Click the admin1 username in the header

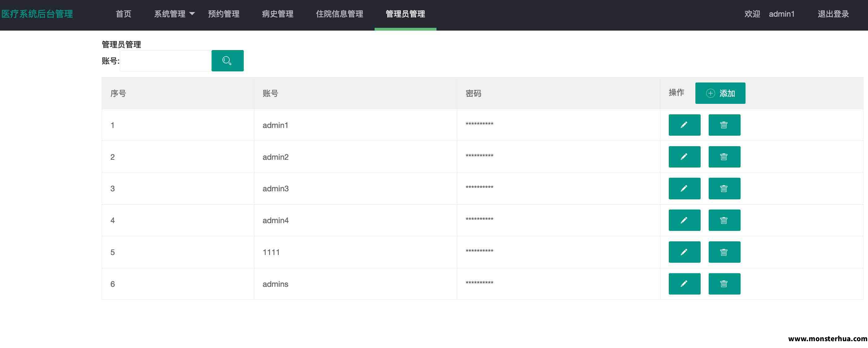(x=781, y=14)
